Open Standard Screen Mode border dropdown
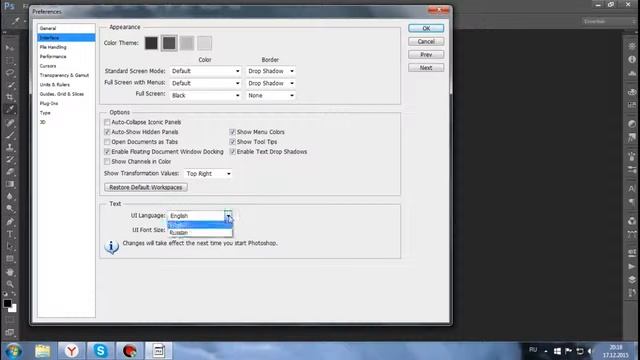This screenshot has height=360, width=640. [x=271, y=71]
